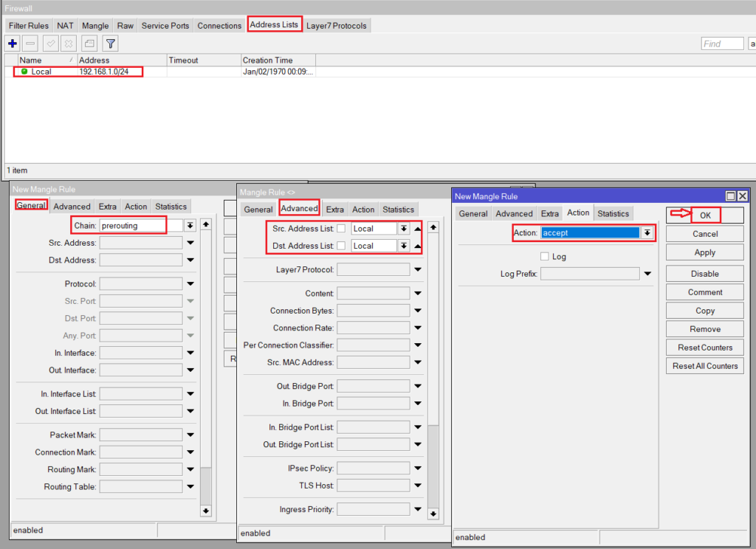Switch to the Filter Rules tab
Viewport: 756px width, 549px height.
tap(29, 26)
